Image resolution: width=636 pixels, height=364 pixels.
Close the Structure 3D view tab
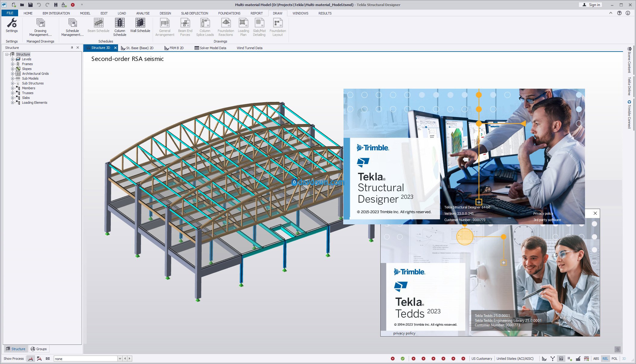coord(115,48)
